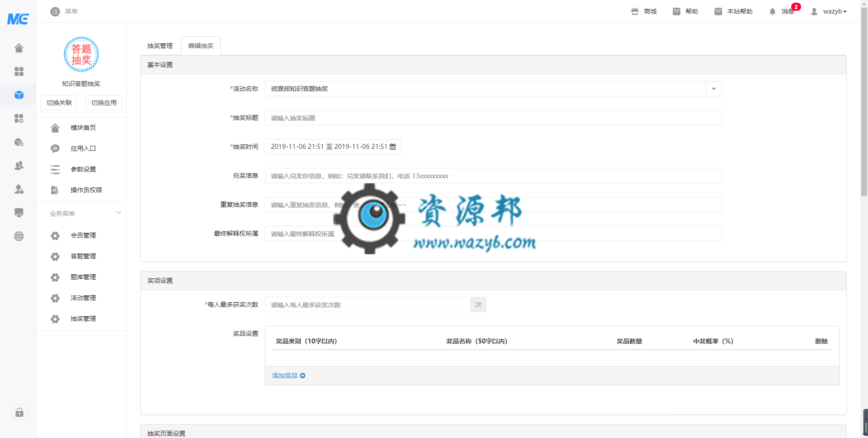This screenshot has width=868, height=438.
Task: Click the blue cube icon in left rail
Action: click(x=19, y=95)
